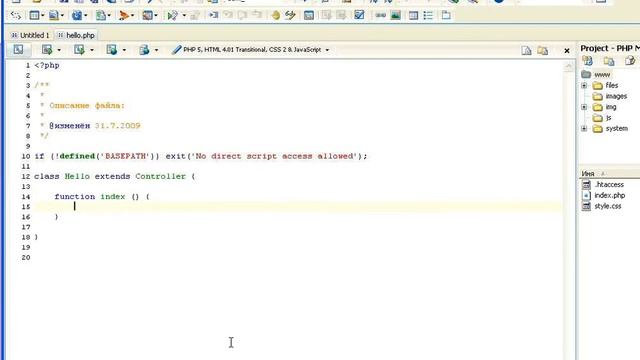
Task: Select the system folder label
Action: pyautogui.click(x=616, y=129)
